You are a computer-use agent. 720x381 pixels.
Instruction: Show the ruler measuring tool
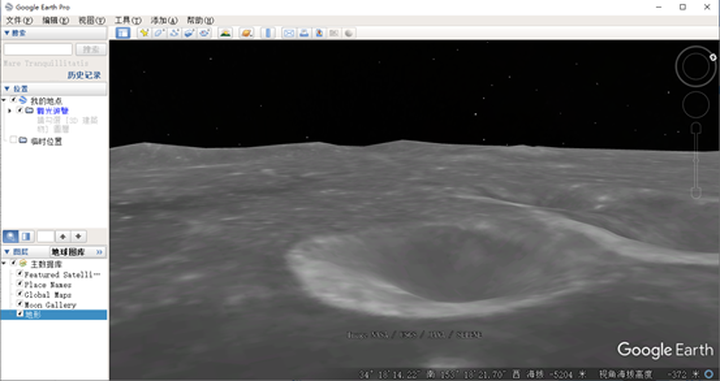269,33
